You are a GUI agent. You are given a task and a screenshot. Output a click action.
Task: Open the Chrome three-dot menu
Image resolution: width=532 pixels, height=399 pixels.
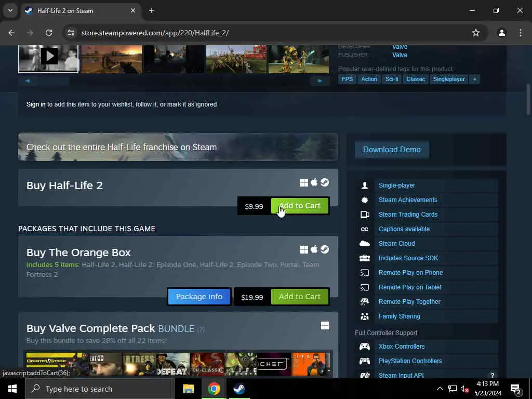pyautogui.click(x=521, y=33)
